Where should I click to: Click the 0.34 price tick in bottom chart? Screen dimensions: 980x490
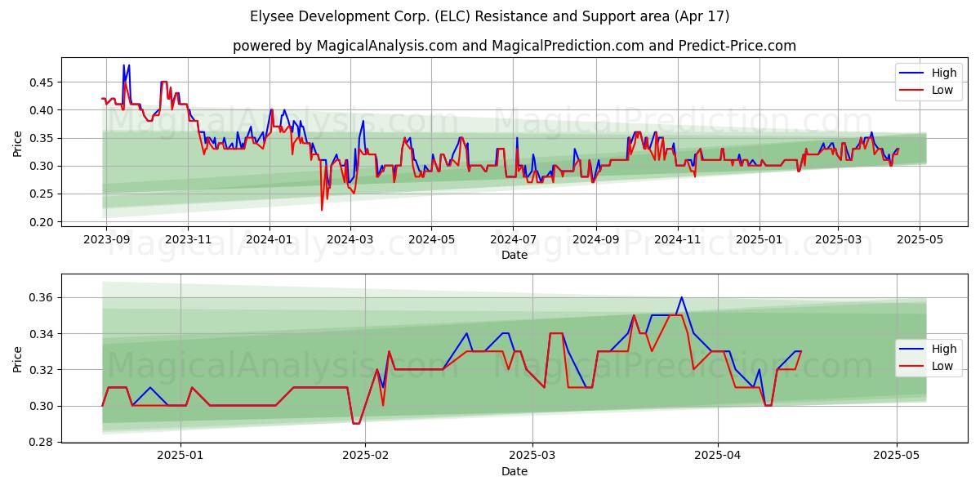pos(42,334)
